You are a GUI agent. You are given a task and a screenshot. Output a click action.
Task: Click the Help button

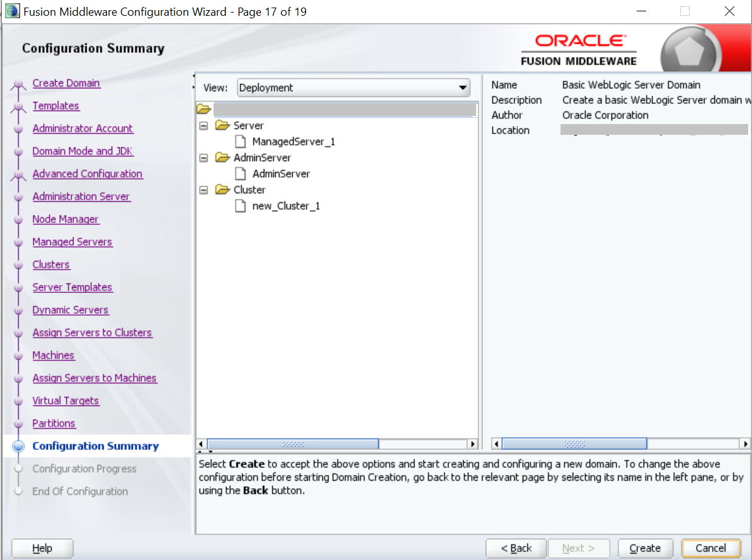tap(42, 548)
